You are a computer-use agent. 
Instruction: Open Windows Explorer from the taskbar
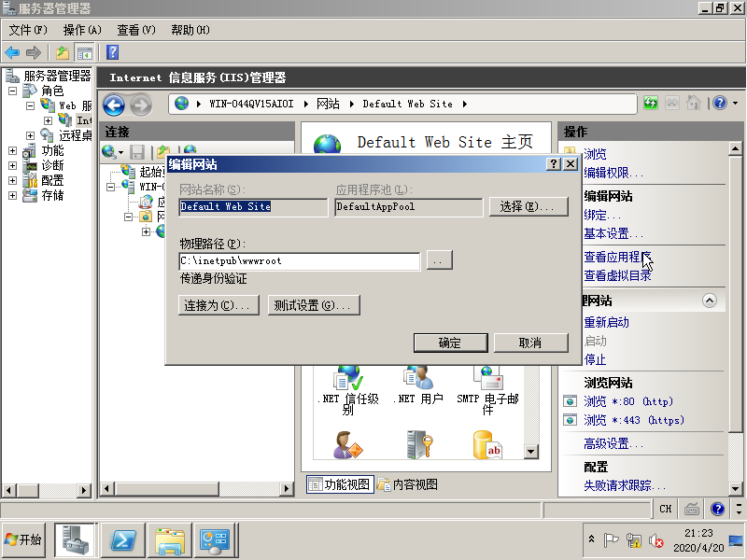(170, 540)
